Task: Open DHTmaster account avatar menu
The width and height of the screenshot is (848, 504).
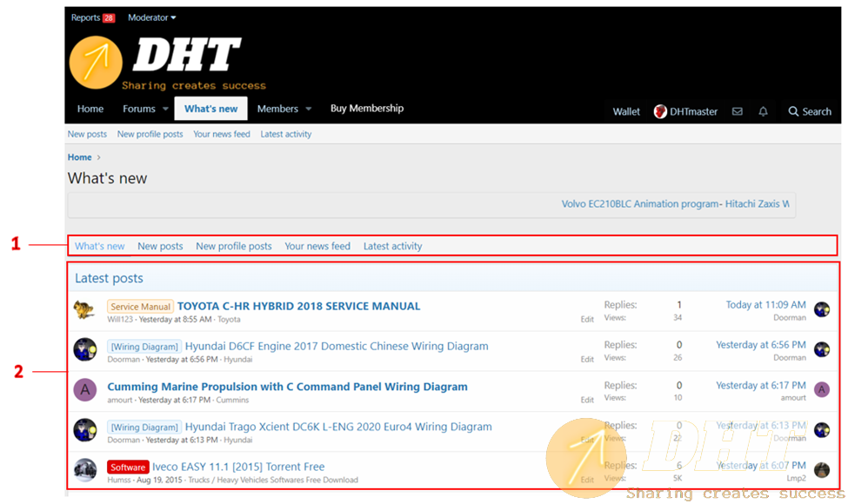Action: (x=661, y=111)
